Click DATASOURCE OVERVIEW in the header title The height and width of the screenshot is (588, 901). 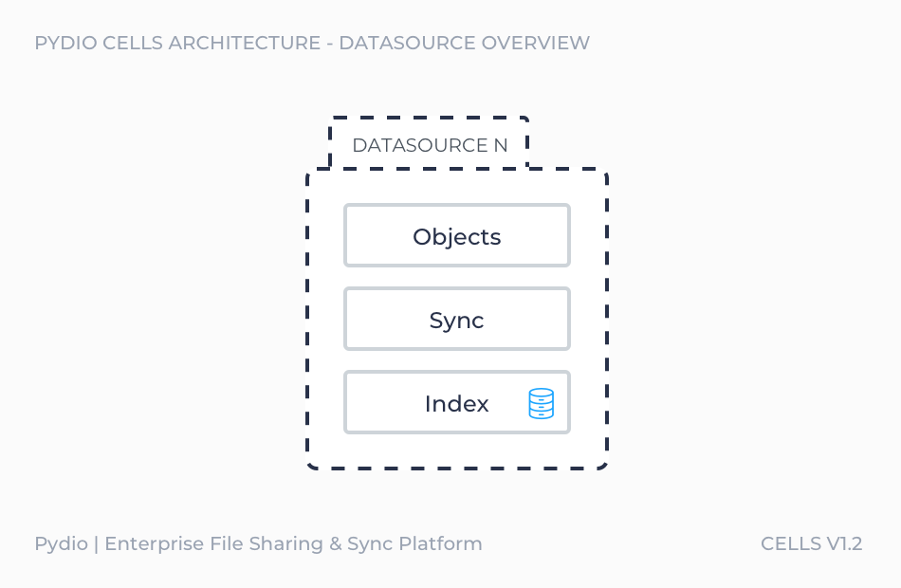(465, 43)
